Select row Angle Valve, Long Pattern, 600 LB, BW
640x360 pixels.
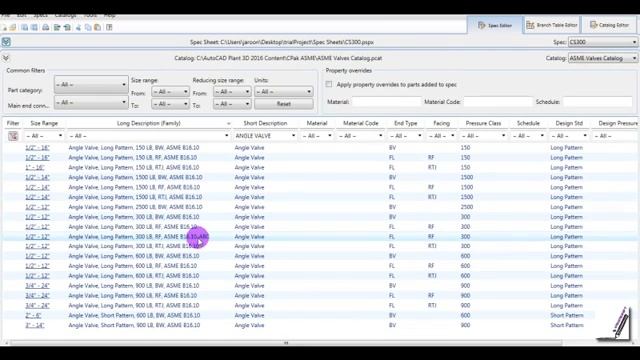click(320, 256)
